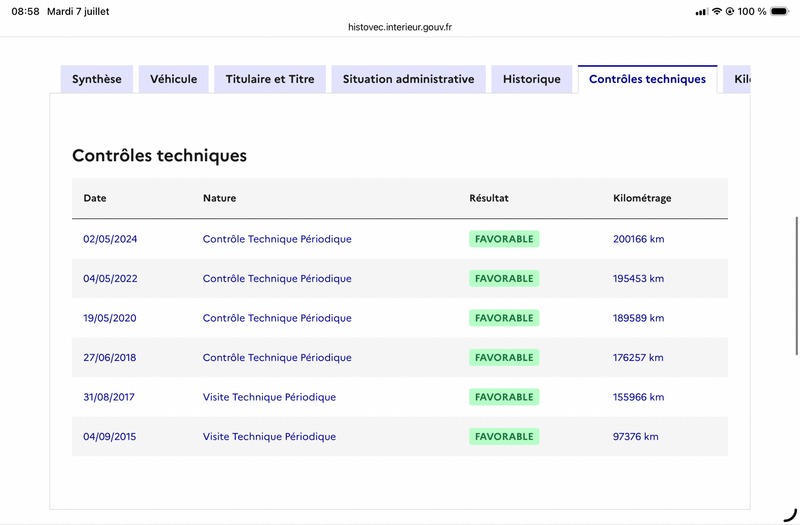Switch to the Véhicule tab
Viewport: 800px width, 525px height.
pos(173,79)
